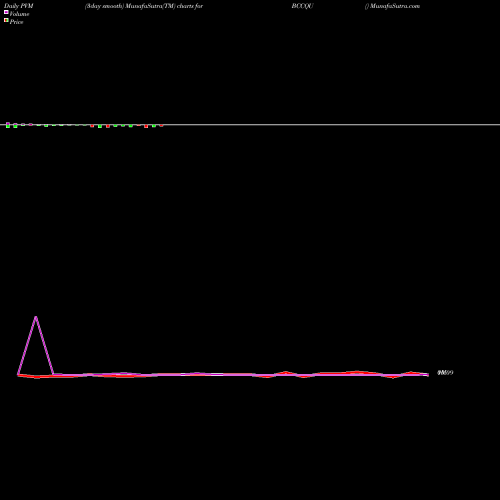
Task: Click the price value label beside the line ends
Action: 445,373
